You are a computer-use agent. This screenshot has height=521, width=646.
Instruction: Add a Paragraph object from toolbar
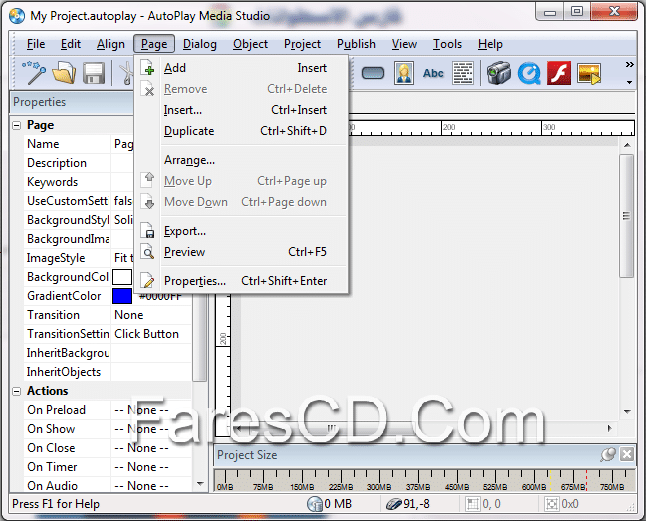pyautogui.click(x=463, y=73)
